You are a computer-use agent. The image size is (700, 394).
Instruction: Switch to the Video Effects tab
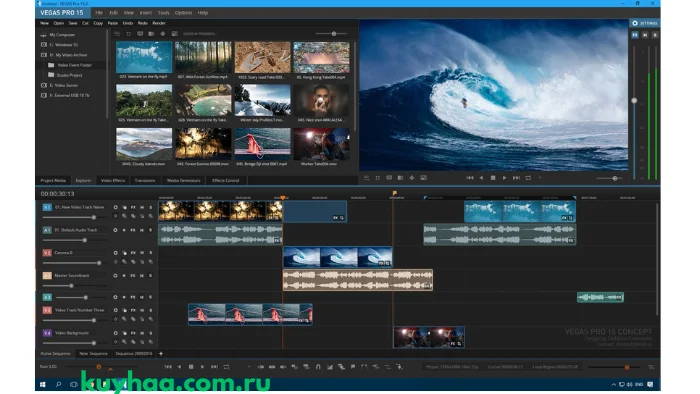(113, 180)
